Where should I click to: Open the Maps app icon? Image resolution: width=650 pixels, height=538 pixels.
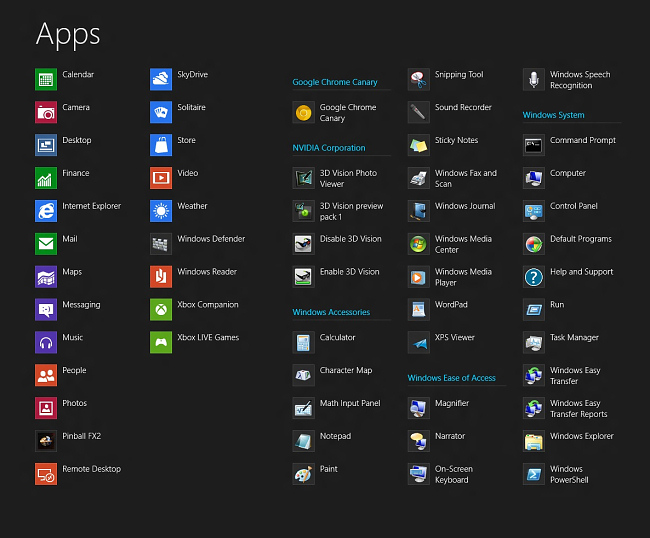pos(46,276)
